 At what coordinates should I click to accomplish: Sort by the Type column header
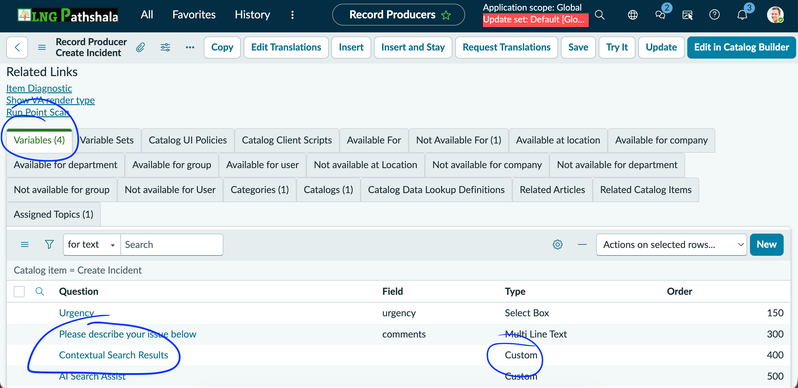[x=515, y=292]
